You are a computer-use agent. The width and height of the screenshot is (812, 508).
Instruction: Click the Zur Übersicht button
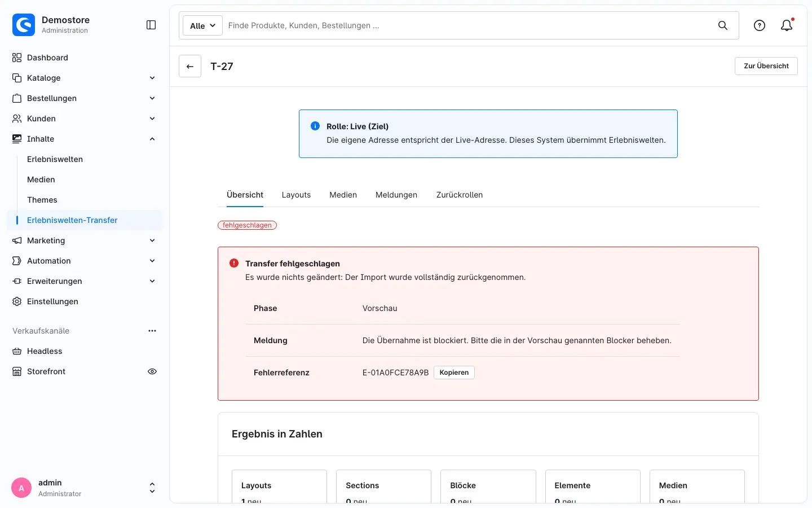[766, 66]
